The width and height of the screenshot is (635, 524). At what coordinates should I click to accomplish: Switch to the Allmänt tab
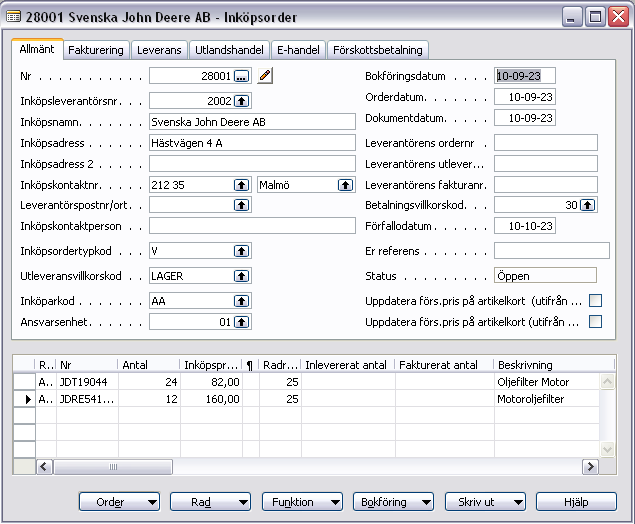[x=37, y=49]
